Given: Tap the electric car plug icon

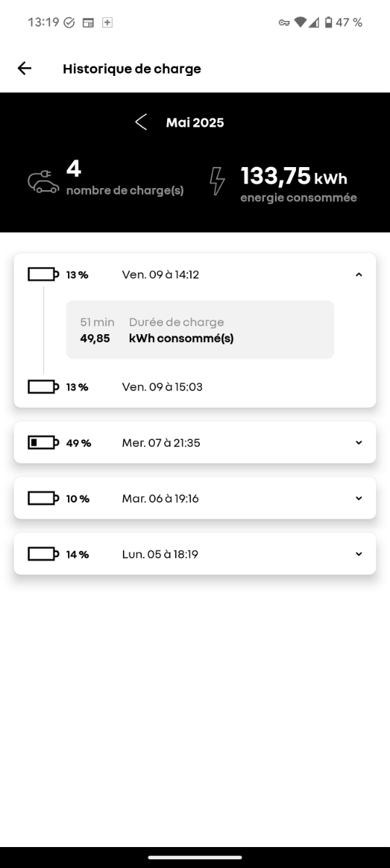Looking at the screenshot, I should coord(43,182).
